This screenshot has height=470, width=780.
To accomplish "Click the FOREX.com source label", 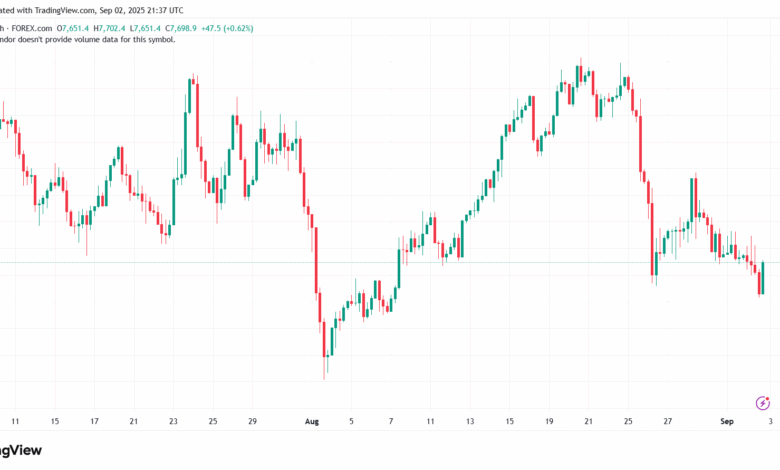I will (33, 28).
